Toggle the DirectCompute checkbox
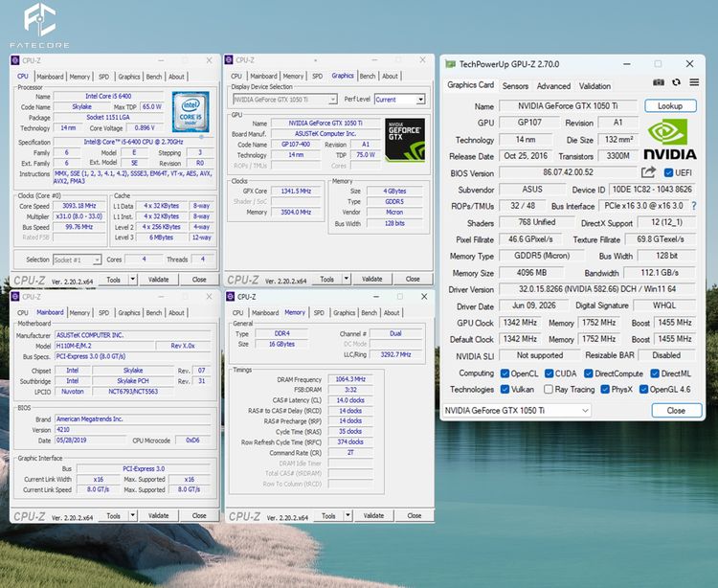The width and height of the screenshot is (718, 588). (x=589, y=373)
